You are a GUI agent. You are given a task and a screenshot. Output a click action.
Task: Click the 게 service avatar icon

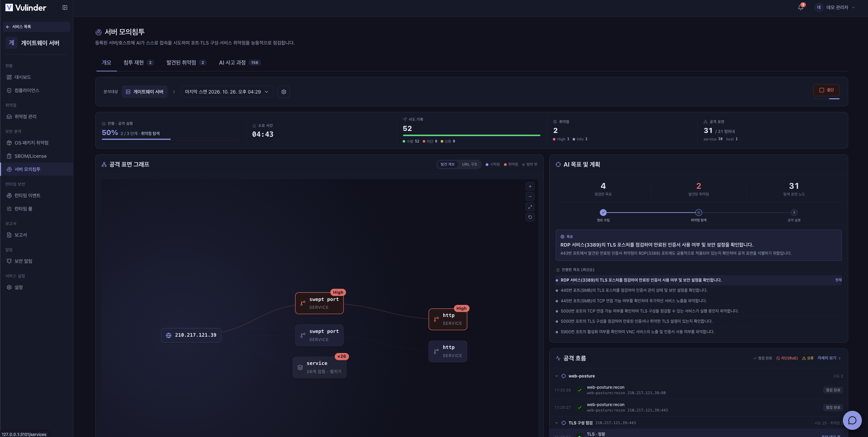12,43
